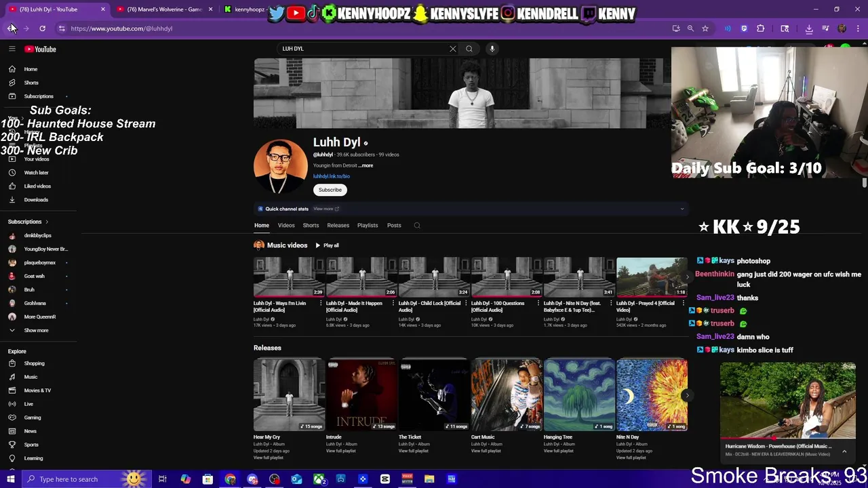Open Luhh Dyl channel avatar
Viewport: 868px width, 488px height.
point(280,167)
